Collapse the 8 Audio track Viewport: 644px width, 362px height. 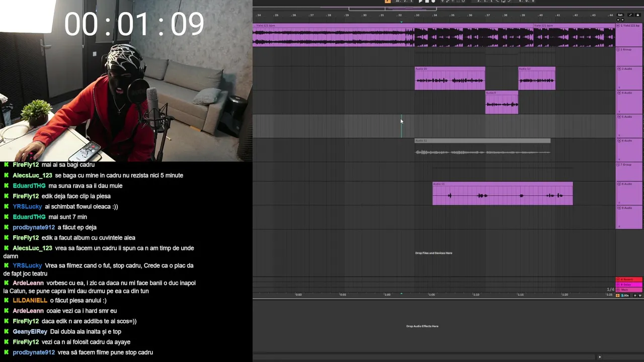pyautogui.click(x=619, y=184)
